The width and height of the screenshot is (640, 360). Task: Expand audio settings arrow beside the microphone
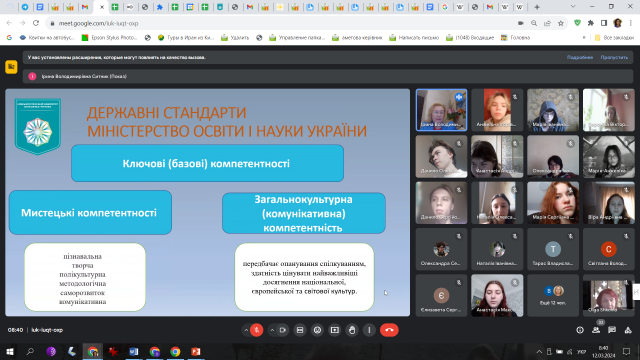point(246,330)
